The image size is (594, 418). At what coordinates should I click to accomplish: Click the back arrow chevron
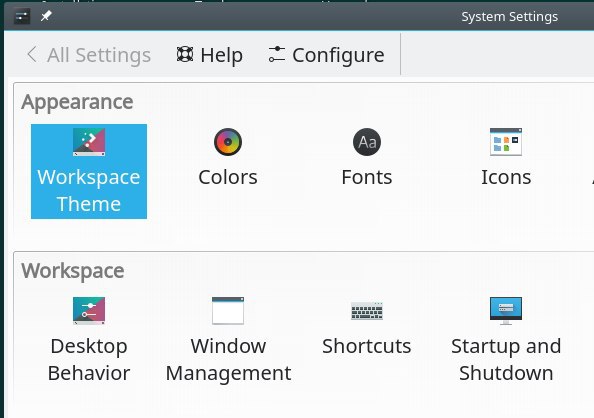tap(32, 55)
